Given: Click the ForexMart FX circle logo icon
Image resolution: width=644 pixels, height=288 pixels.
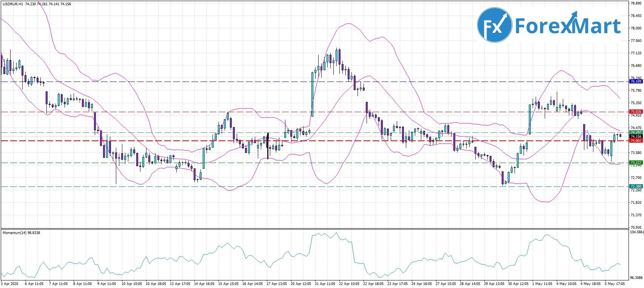Looking at the screenshot, I should (x=495, y=26).
